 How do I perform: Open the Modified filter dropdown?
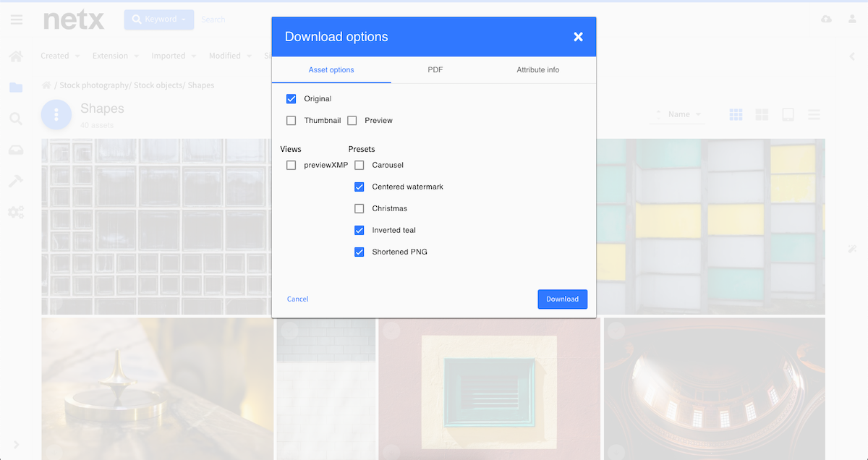(229, 56)
